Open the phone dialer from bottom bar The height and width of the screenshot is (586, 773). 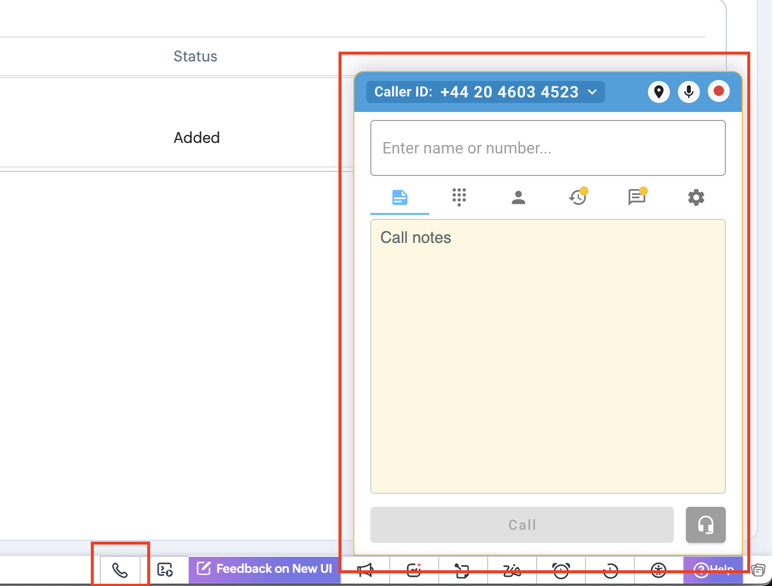120,570
